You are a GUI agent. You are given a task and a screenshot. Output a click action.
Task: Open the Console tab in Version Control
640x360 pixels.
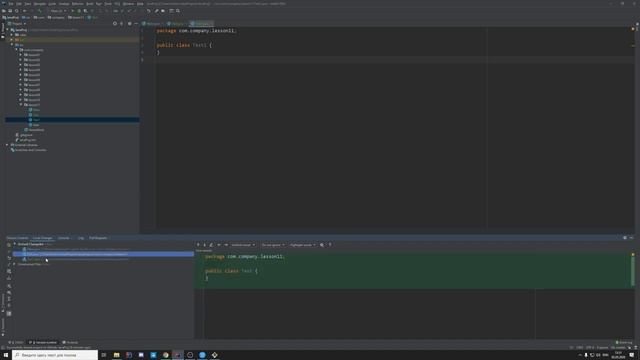[64, 238]
